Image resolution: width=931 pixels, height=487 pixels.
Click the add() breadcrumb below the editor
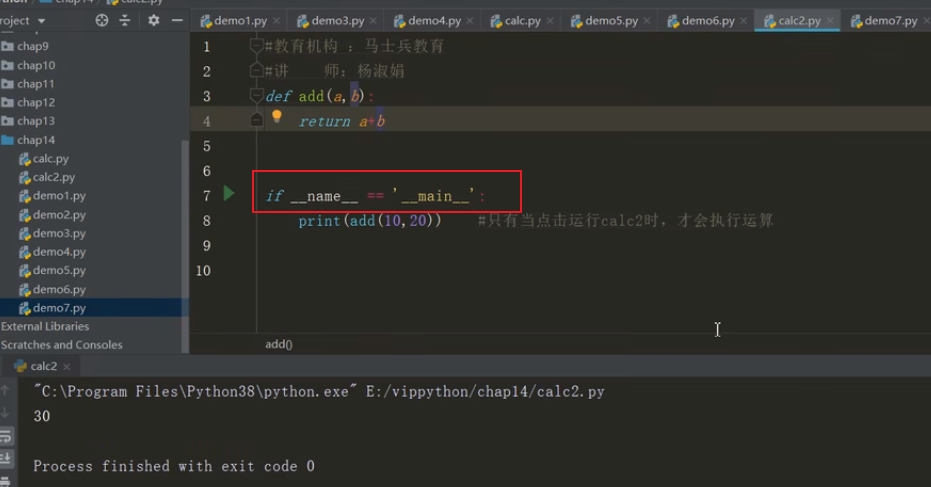(x=278, y=344)
